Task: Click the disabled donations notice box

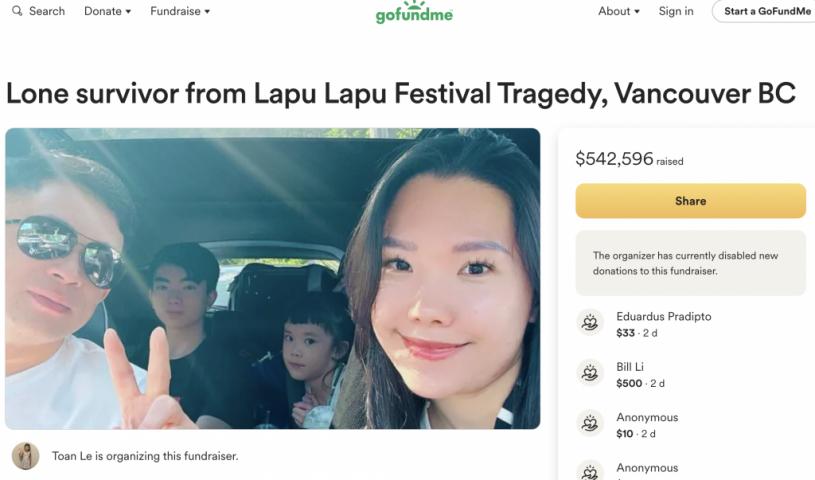Action: pyautogui.click(x=690, y=263)
